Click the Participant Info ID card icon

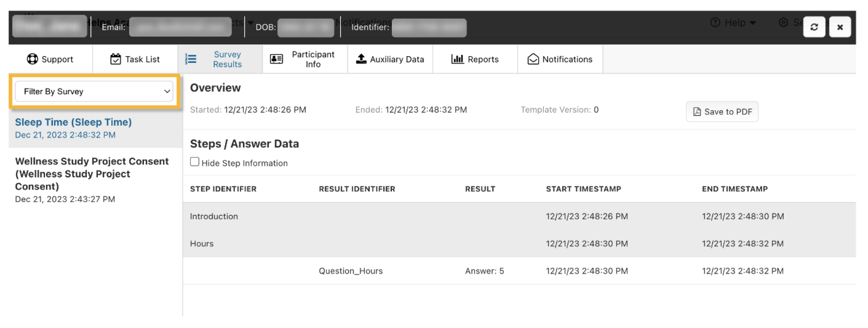pyautogui.click(x=276, y=59)
